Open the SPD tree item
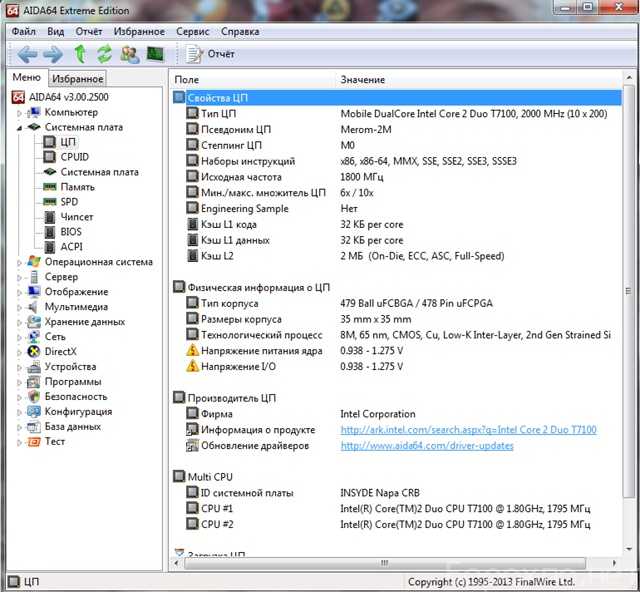The width and height of the screenshot is (640, 592). 68,202
